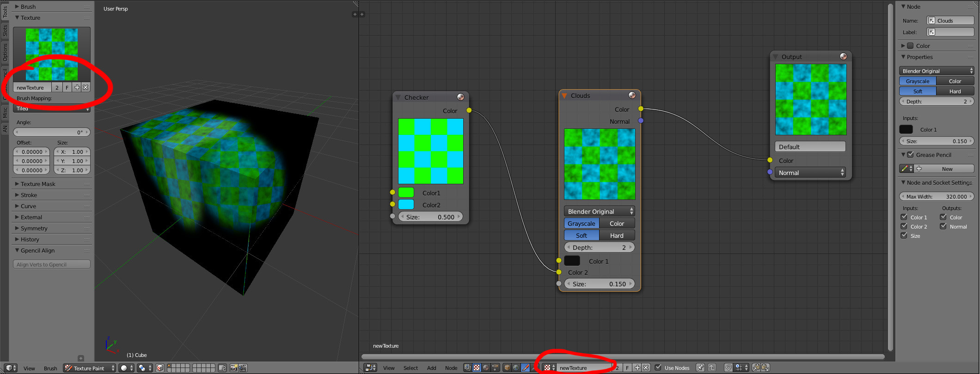Uncheck Color 1 input checkbox
Viewport: 980px width, 374px height.
click(x=904, y=217)
